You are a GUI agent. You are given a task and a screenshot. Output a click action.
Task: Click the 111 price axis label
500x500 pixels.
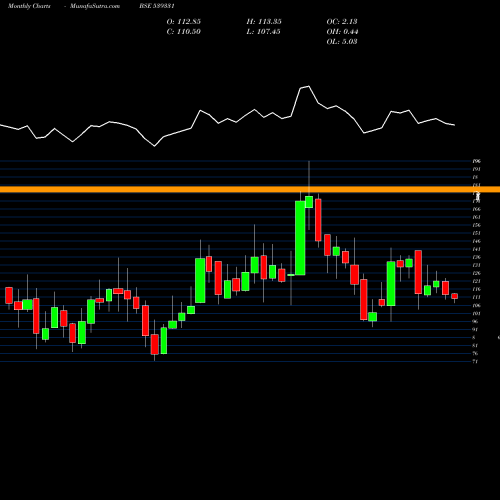pos(476,297)
